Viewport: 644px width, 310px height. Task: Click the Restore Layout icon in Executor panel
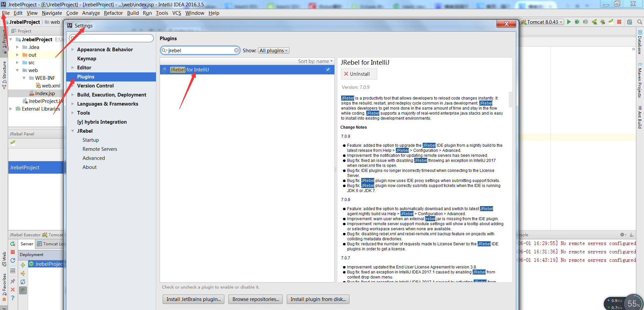[13, 271]
